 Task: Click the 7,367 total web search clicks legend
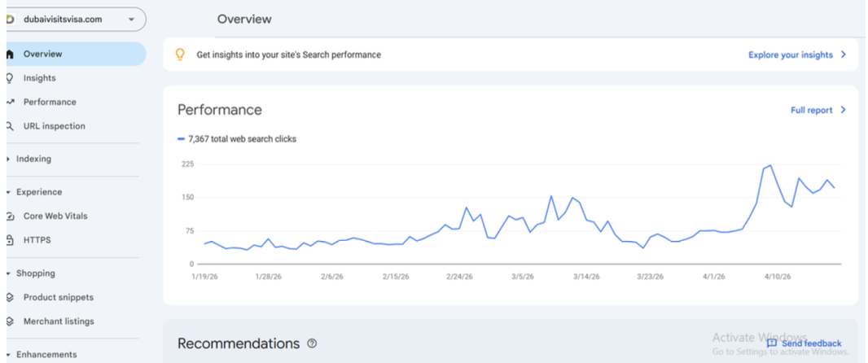(237, 139)
